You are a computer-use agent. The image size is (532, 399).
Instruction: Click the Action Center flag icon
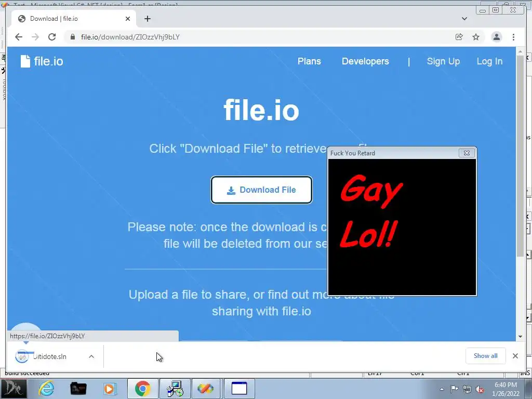454,389
